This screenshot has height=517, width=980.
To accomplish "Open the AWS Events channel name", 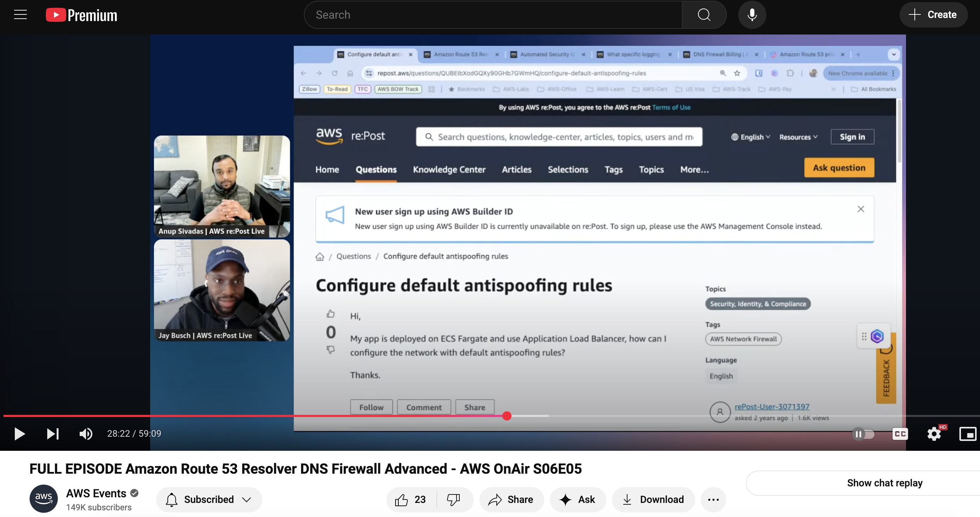I will click(x=96, y=493).
